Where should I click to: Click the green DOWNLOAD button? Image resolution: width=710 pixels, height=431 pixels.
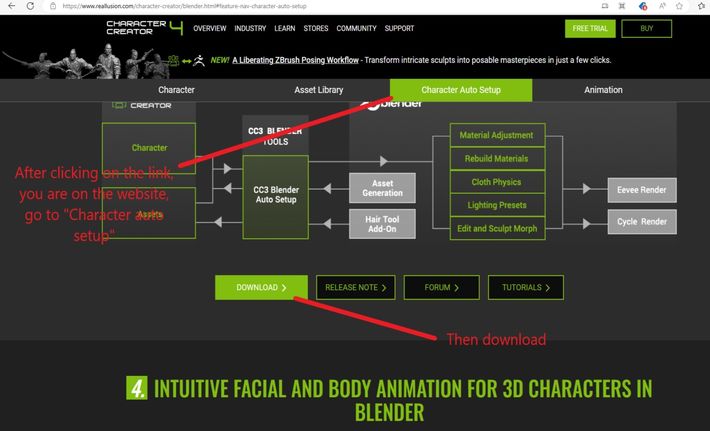tap(261, 287)
